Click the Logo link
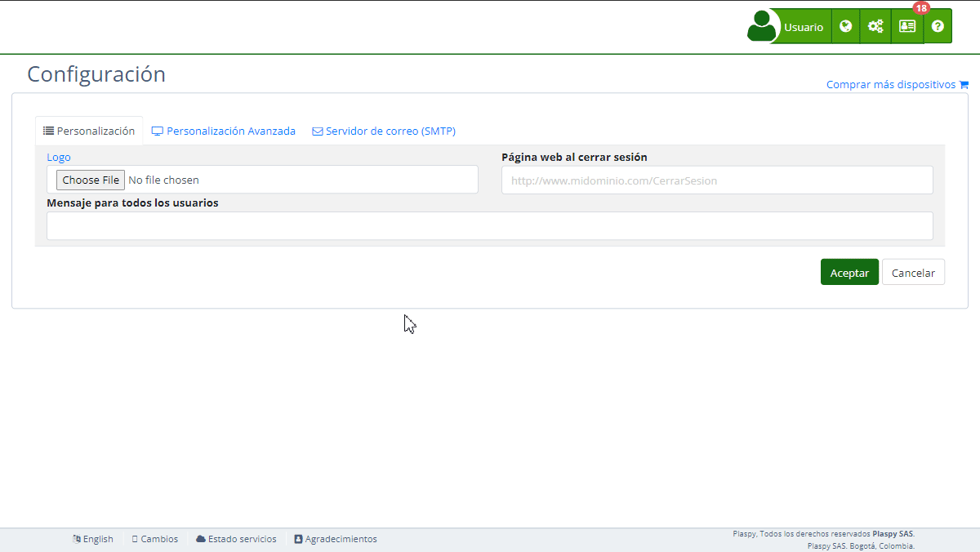The width and height of the screenshot is (980, 552). pyautogui.click(x=59, y=157)
